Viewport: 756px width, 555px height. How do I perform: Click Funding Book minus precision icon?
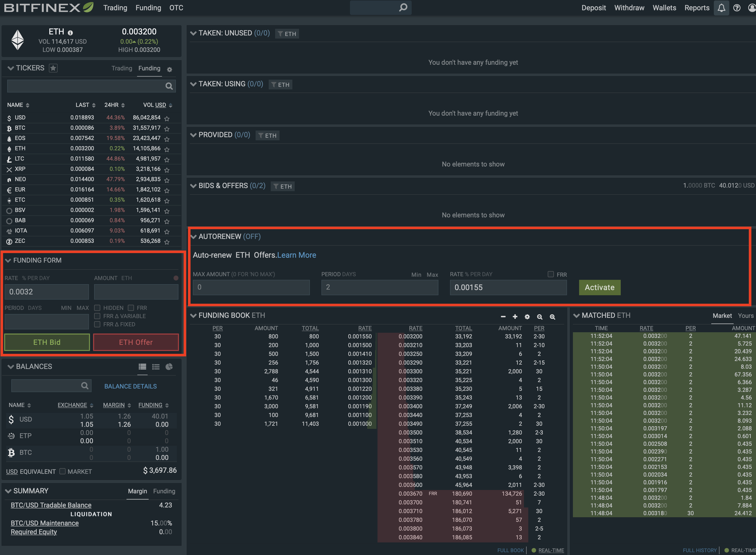pos(503,317)
